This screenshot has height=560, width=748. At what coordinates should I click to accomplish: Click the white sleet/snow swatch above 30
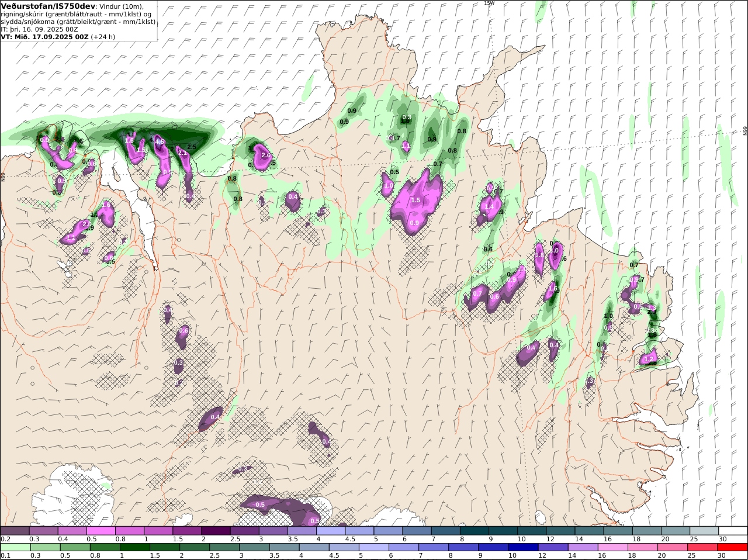pyautogui.click(x=733, y=531)
